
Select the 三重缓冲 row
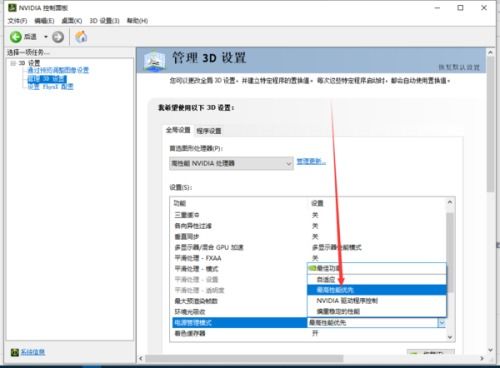[x=308, y=215]
